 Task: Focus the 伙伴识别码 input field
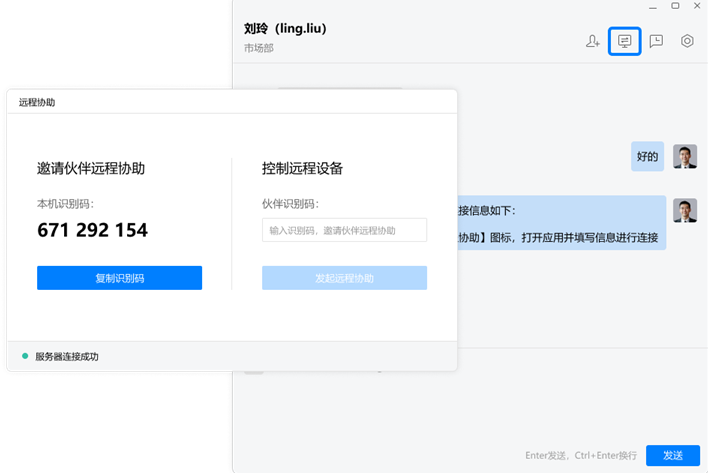tap(345, 230)
